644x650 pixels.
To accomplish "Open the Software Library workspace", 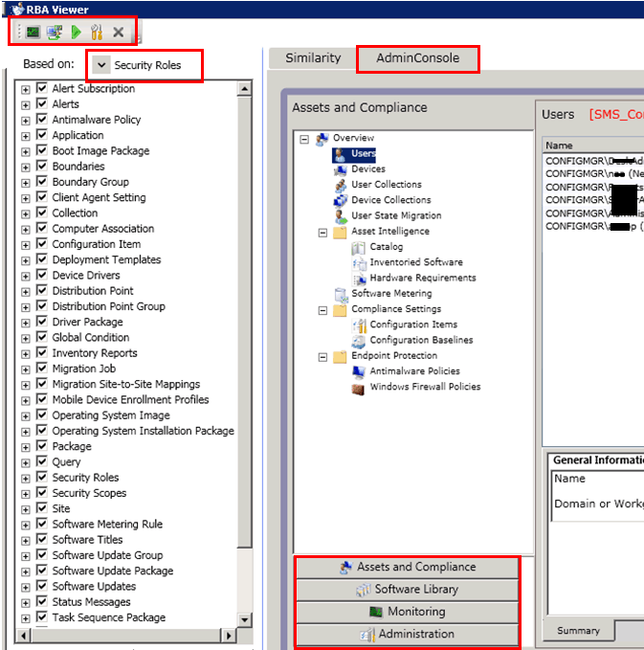I will click(408, 590).
